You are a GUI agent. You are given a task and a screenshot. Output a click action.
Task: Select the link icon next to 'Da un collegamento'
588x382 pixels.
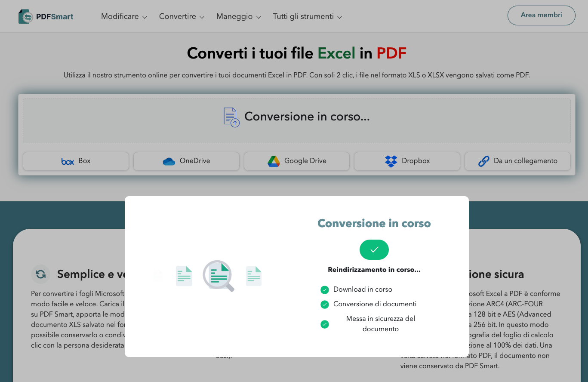(x=483, y=161)
